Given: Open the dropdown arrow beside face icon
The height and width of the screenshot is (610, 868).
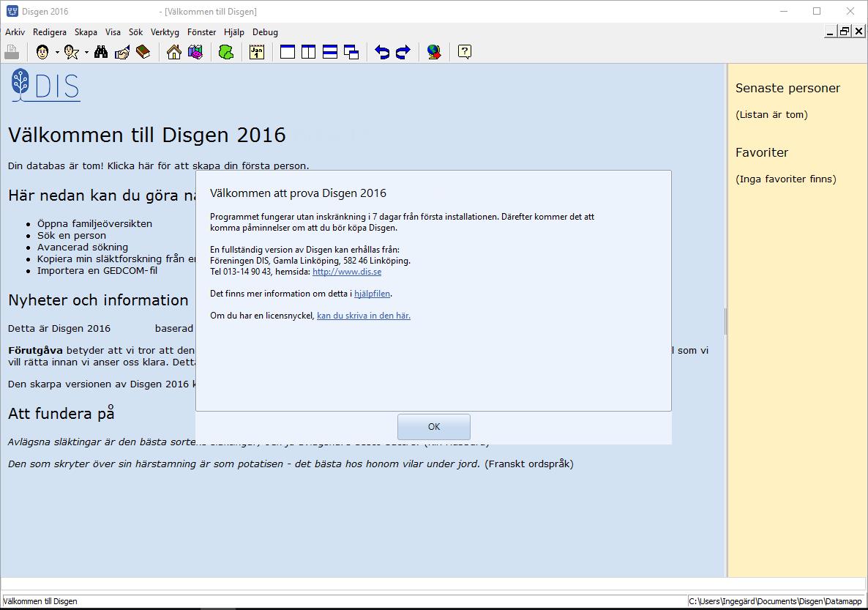Looking at the screenshot, I should pos(57,53).
